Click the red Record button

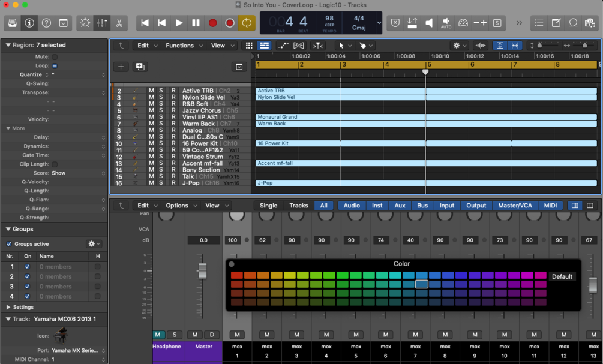(x=212, y=23)
